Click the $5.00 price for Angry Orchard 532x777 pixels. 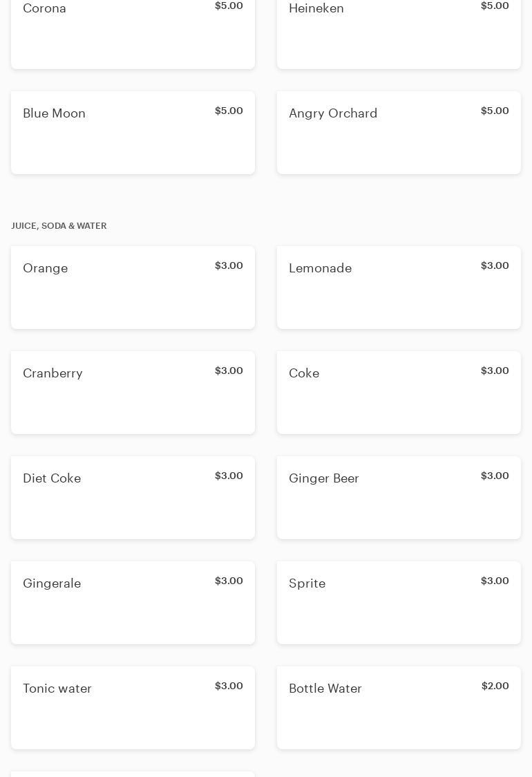(495, 111)
